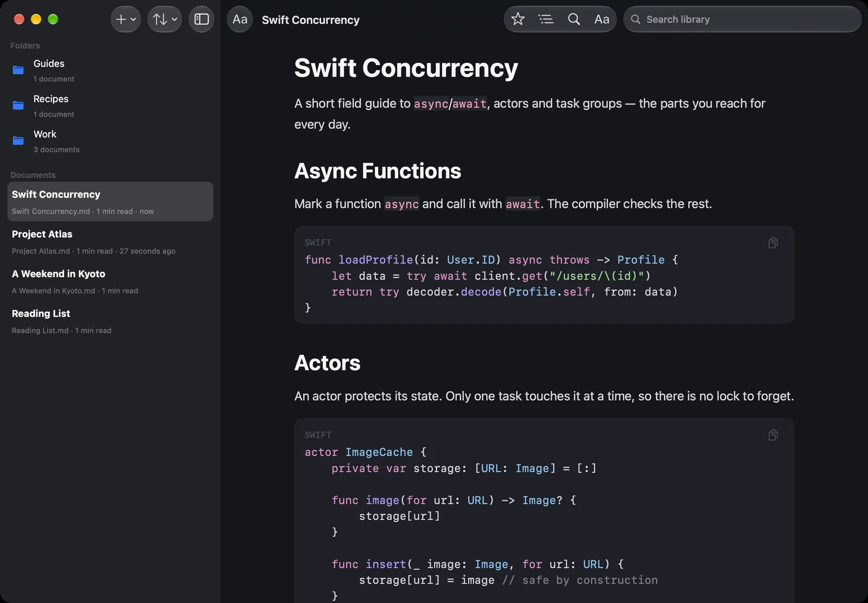Open the new document plus menu
Viewport: 868px width, 603px height.
125,20
